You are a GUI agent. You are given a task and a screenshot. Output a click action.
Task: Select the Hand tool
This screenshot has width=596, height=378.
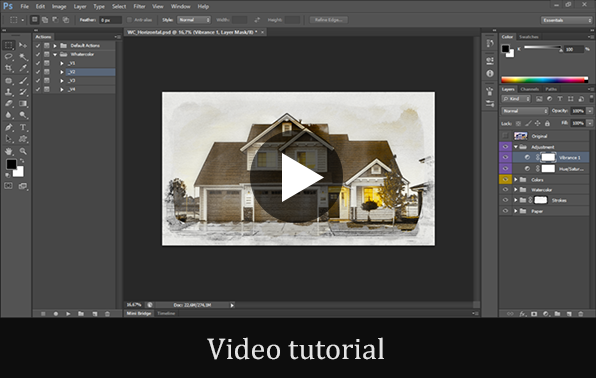point(8,151)
